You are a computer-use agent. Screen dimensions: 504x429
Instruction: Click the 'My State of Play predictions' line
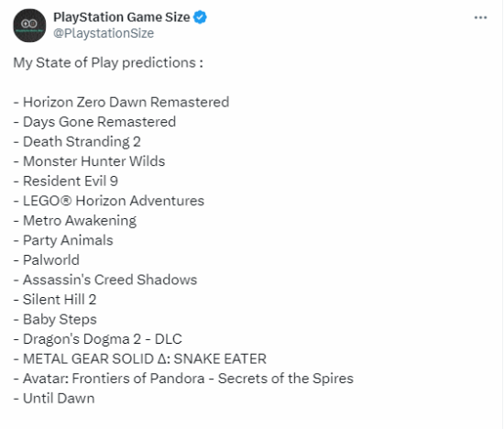[108, 62]
